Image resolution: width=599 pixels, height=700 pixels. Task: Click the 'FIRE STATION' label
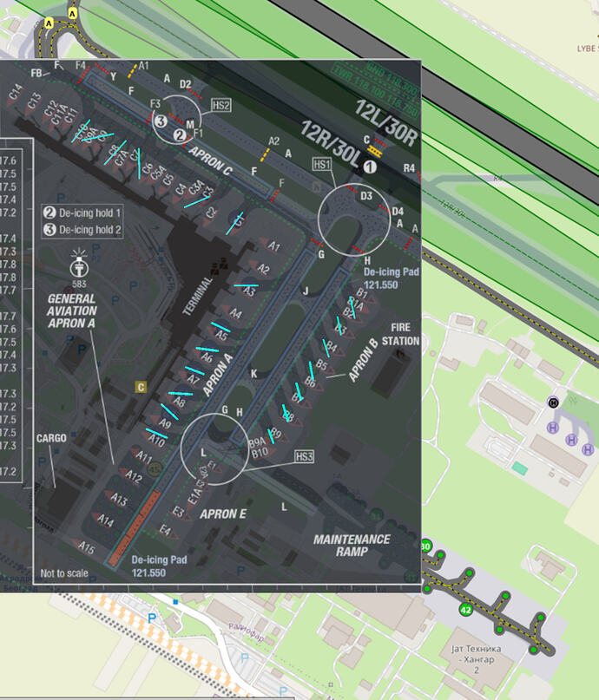tap(401, 334)
